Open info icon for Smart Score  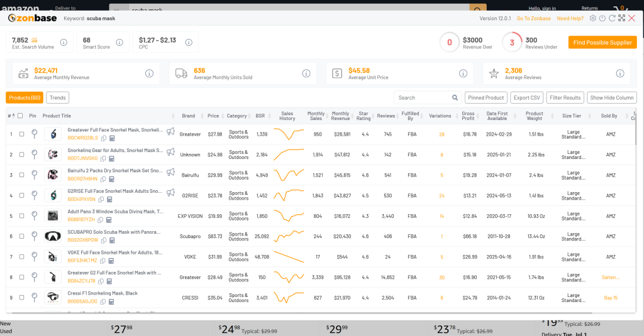(x=119, y=42)
